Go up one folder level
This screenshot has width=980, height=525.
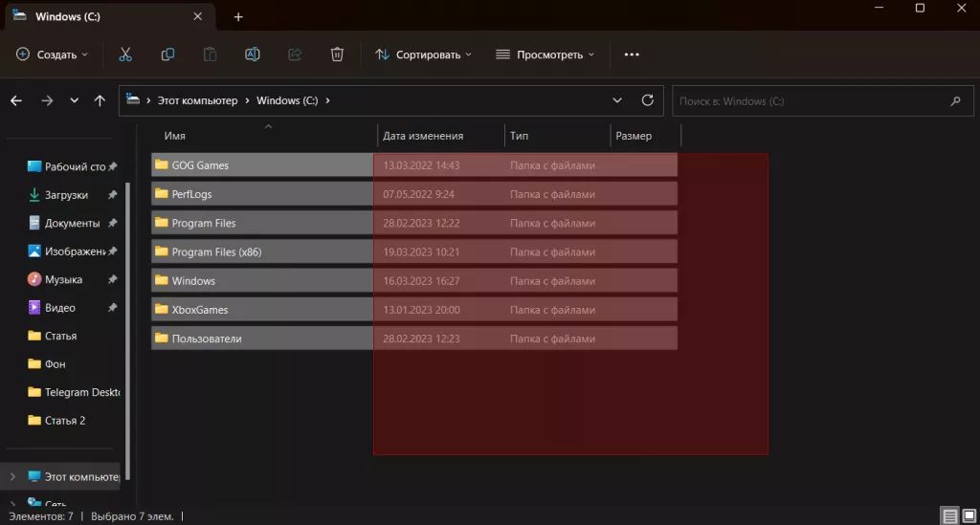pyautogui.click(x=100, y=100)
